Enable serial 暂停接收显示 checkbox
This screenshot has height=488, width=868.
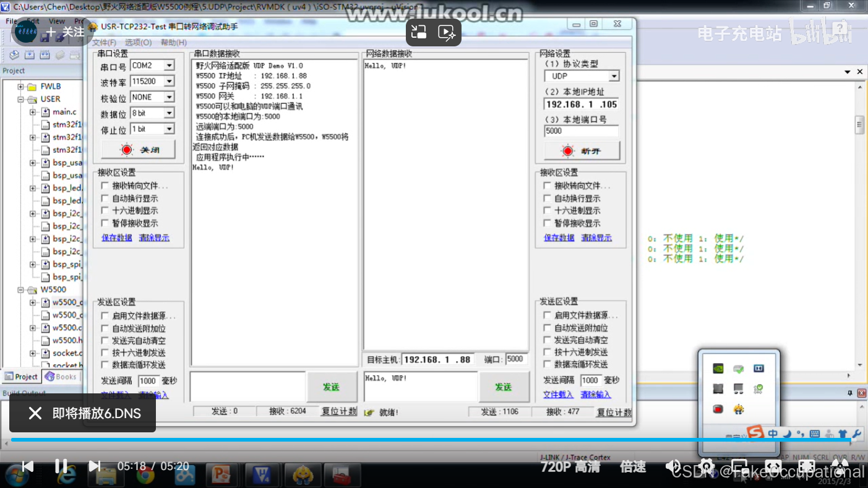(x=105, y=223)
